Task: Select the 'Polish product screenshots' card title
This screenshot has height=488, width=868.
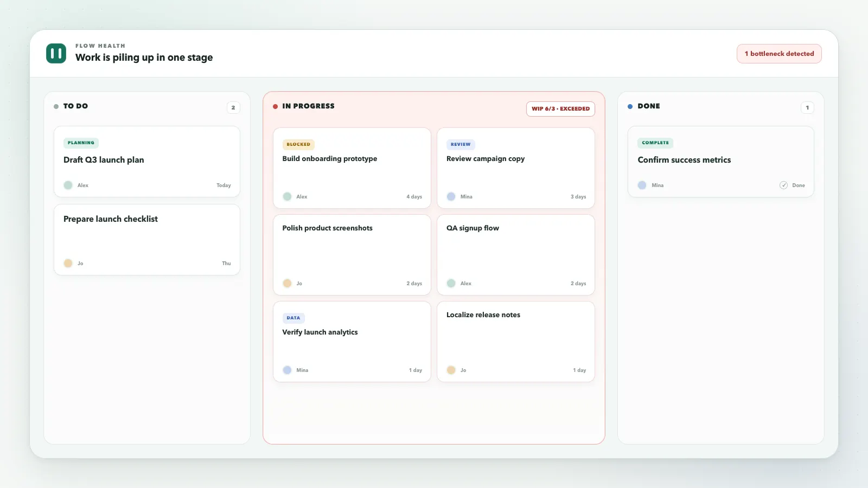Action: [x=327, y=228]
